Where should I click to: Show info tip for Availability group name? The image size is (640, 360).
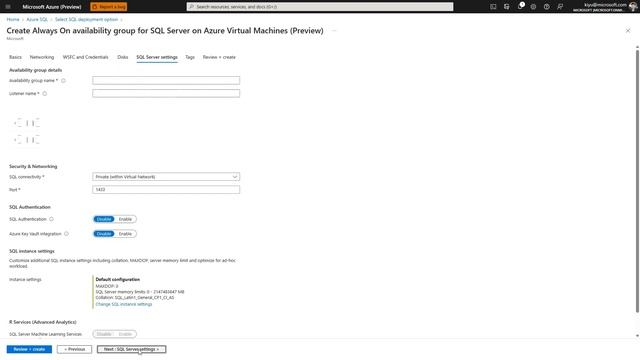point(63,81)
